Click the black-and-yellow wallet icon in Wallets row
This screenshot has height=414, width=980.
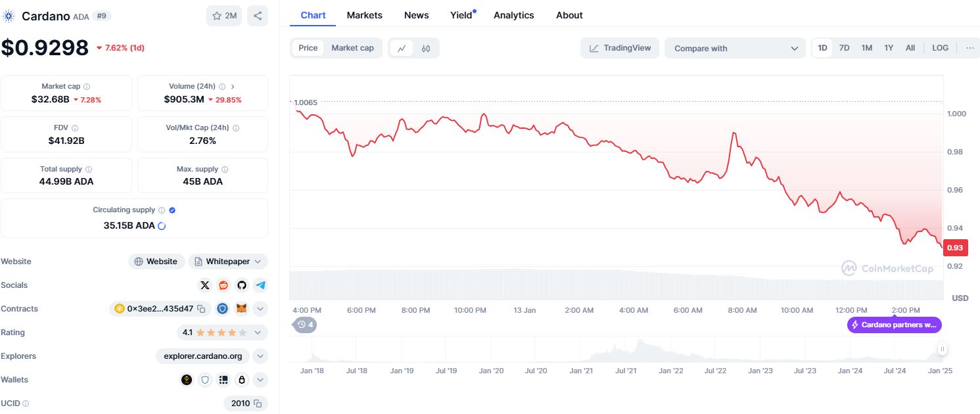[187, 380]
